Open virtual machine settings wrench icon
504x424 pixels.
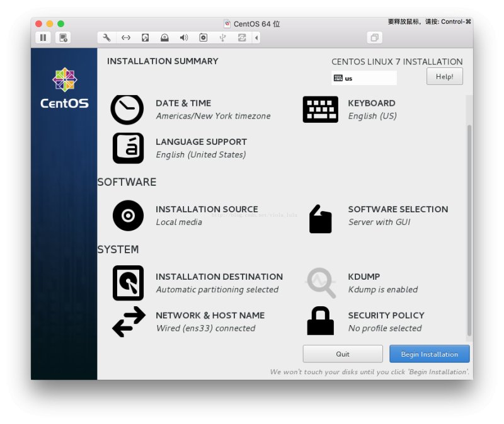[x=106, y=38]
